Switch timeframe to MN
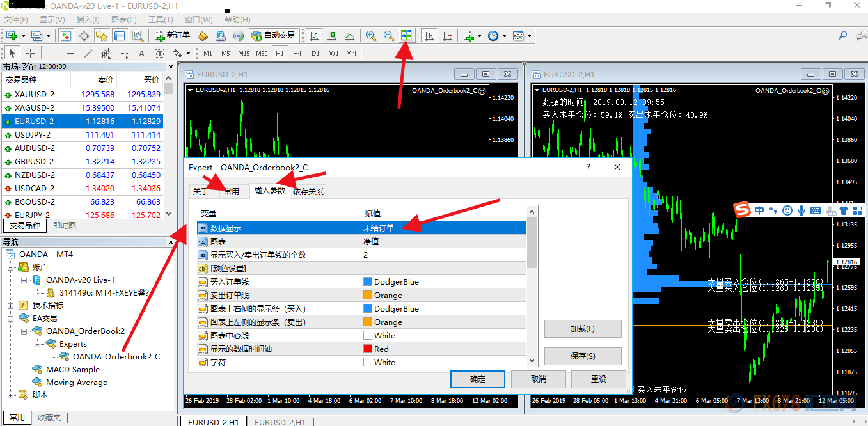Viewport: 868px width, 426px height. 351,53
